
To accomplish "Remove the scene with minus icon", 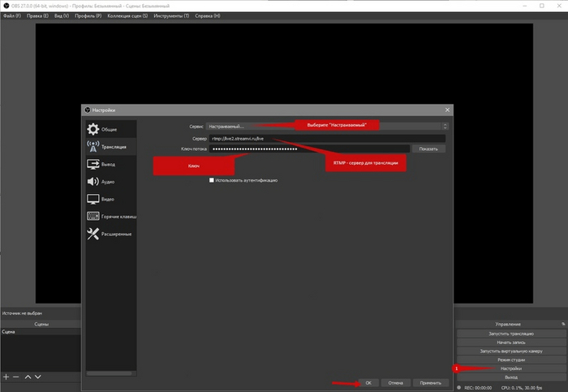I will [16, 377].
